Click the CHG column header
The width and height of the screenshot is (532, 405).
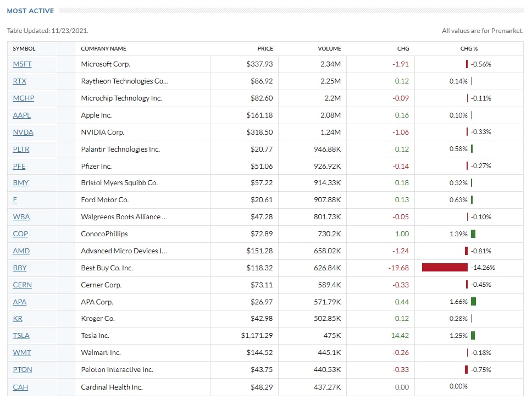click(x=403, y=48)
